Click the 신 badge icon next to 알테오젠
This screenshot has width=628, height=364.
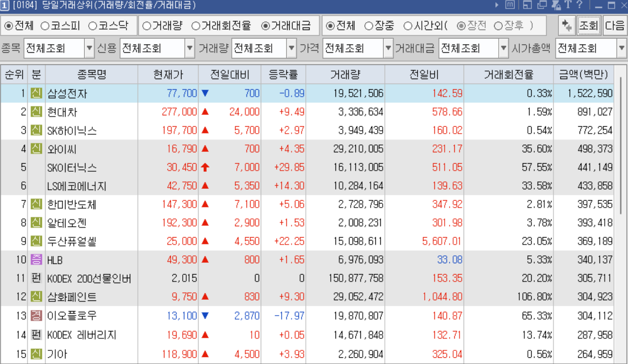pos(36,222)
